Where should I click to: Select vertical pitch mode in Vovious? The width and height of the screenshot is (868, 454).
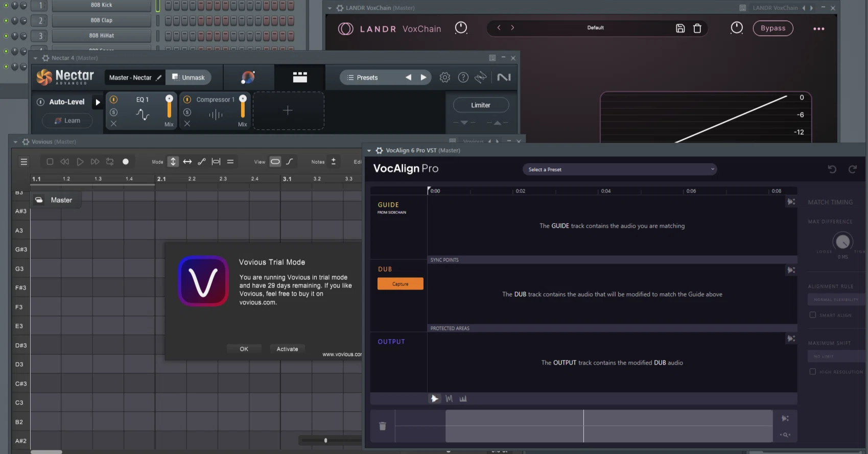pyautogui.click(x=173, y=162)
